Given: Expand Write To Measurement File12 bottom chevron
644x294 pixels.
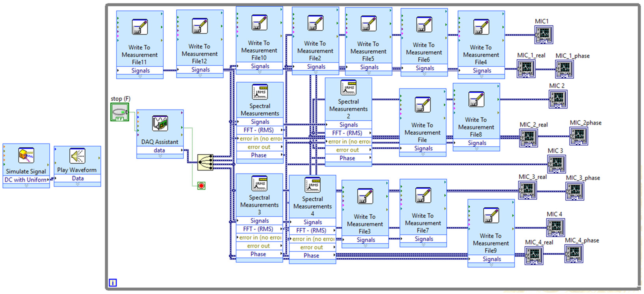Looking at the screenshot, I should pyautogui.click(x=200, y=75).
